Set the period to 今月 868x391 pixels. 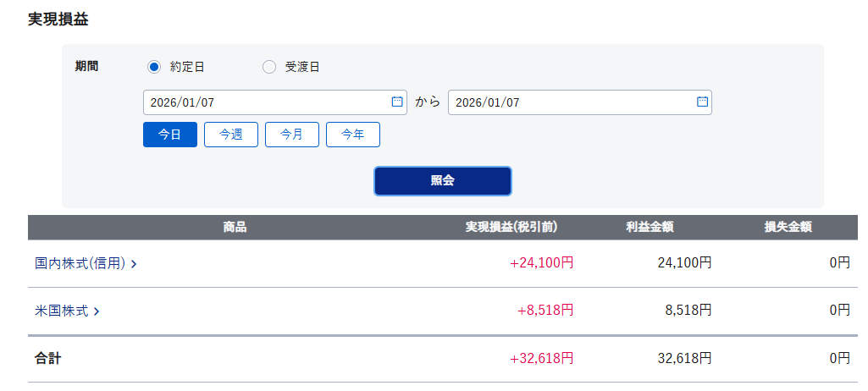pos(292,135)
